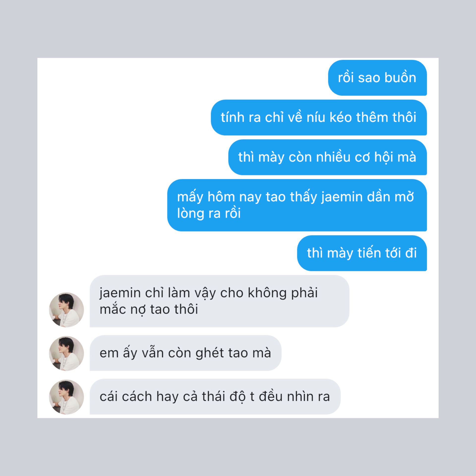Image resolution: width=476 pixels, height=476 pixels.
Task: Click "thì mày còn nhiều cơ hội mà" message
Action: 327,157
